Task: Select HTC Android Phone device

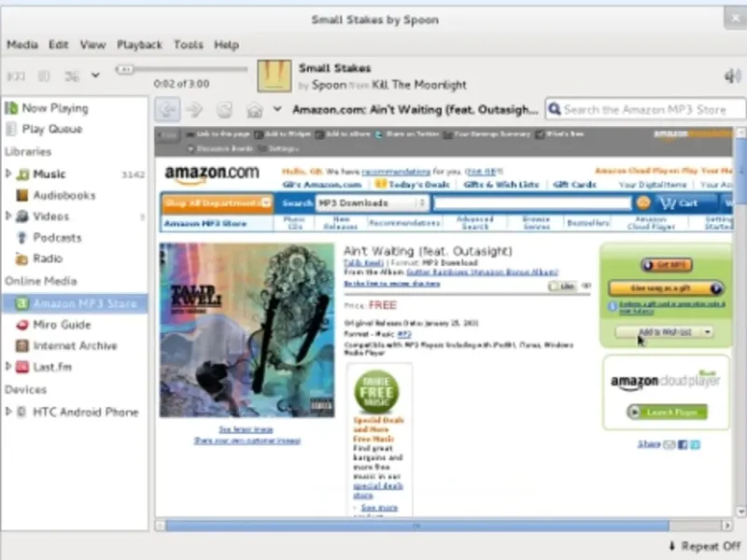Action: [85, 412]
